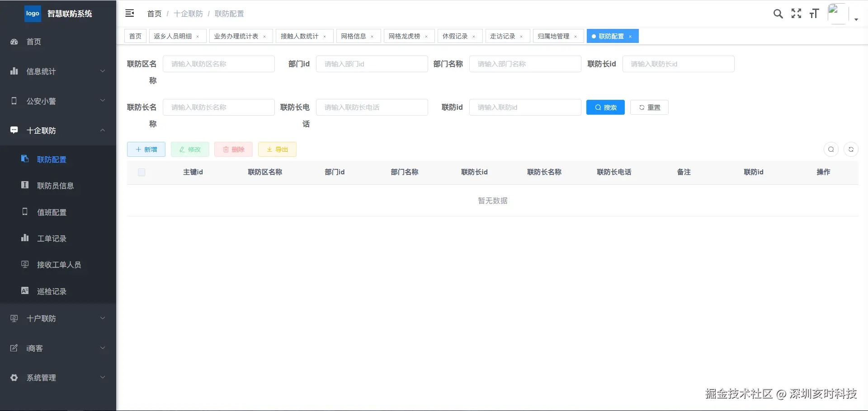
Task: Click the red 删除 button
Action: click(x=234, y=149)
